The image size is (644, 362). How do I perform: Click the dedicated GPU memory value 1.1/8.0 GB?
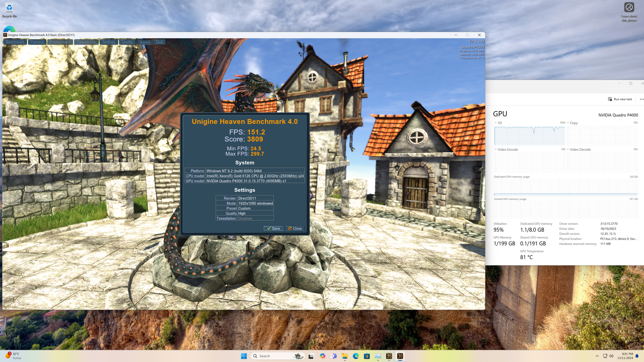[x=532, y=230]
